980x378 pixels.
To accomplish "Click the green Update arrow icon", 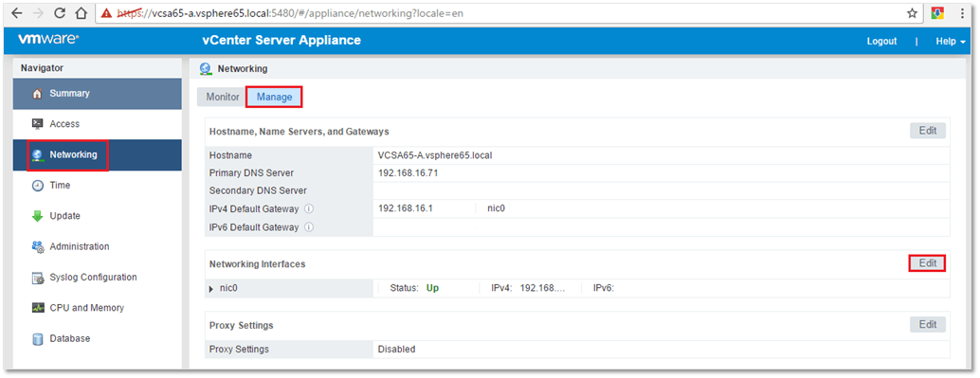I will tap(37, 216).
